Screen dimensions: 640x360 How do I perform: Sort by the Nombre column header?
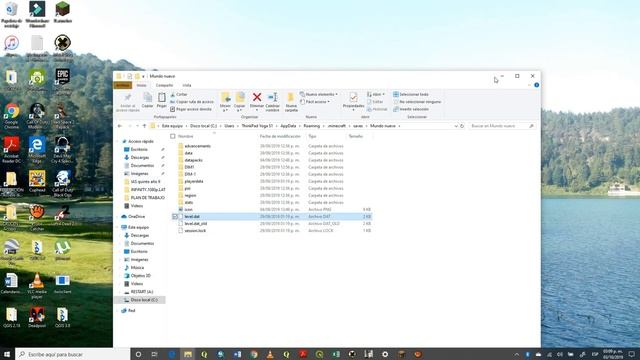click(185, 136)
